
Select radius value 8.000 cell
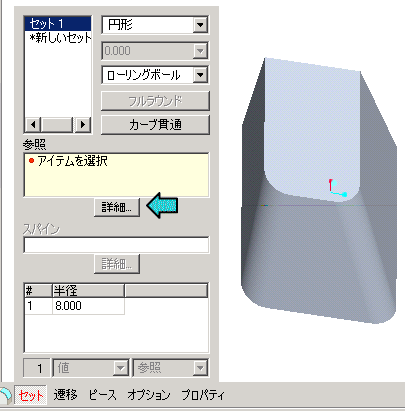[88, 306]
